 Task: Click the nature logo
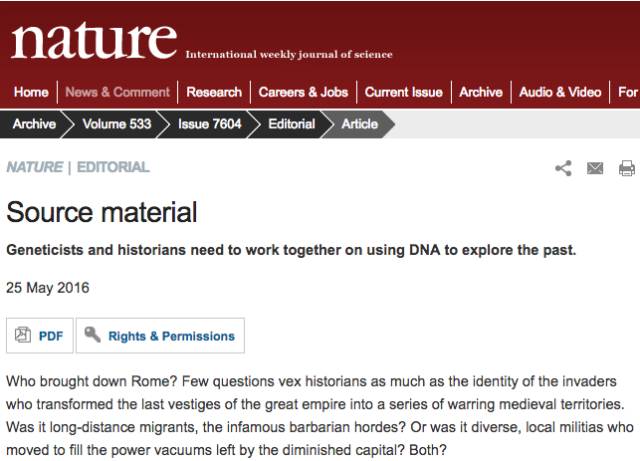pyautogui.click(x=94, y=41)
